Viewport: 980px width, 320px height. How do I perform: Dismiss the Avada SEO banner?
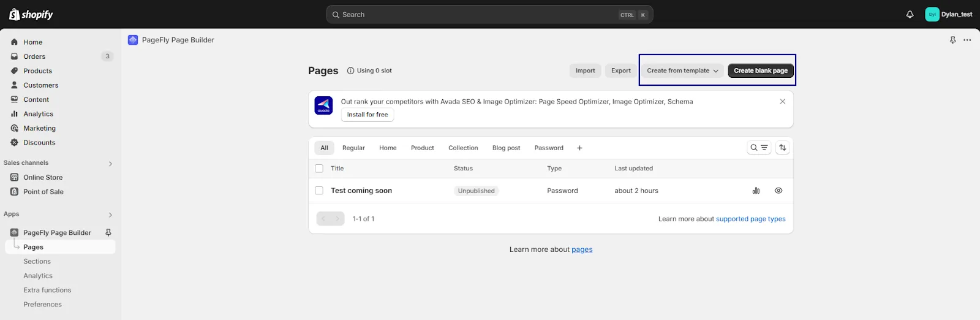click(x=782, y=102)
